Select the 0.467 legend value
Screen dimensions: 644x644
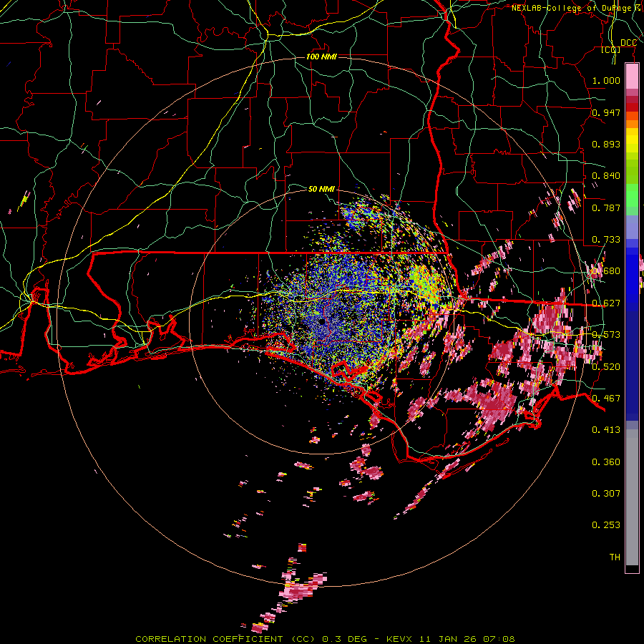(x=606, y=399)
